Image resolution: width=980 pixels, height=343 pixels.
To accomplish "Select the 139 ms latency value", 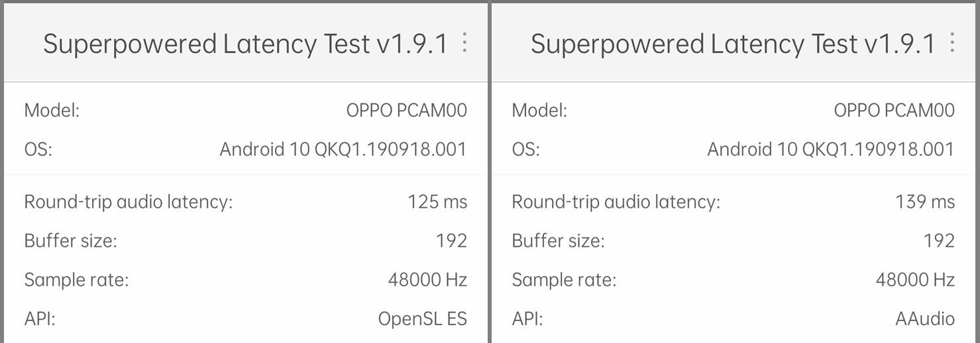I will [x=925, y=202].
